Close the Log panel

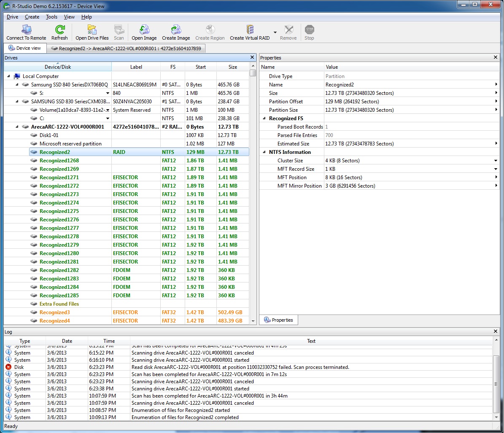pos(495,331)
